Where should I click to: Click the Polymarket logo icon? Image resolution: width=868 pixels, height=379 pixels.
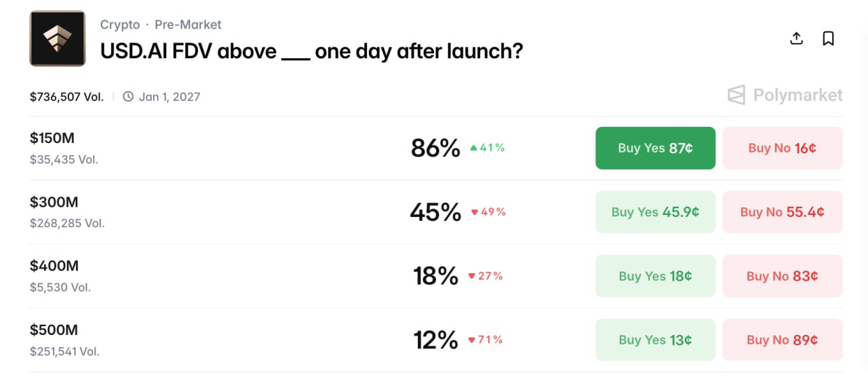736,95
